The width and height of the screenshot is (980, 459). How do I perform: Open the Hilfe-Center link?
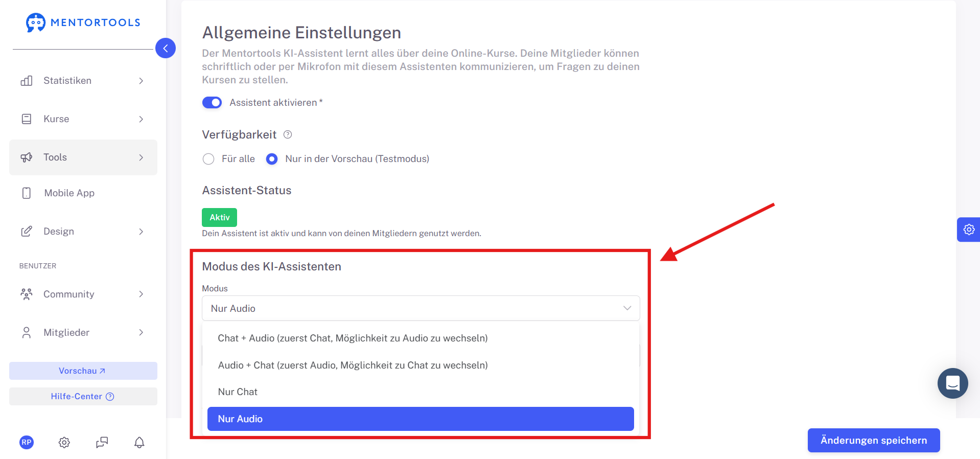(x=83, y=397)
